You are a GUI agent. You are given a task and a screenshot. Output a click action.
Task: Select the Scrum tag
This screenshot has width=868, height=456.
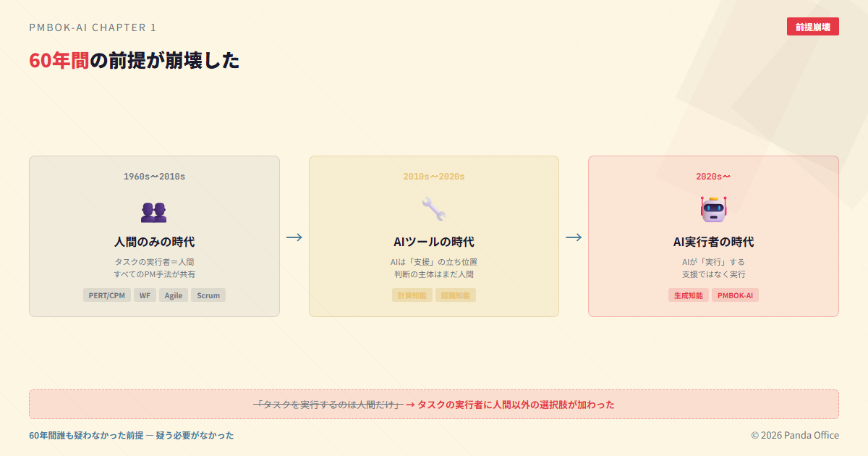[208, 295]
